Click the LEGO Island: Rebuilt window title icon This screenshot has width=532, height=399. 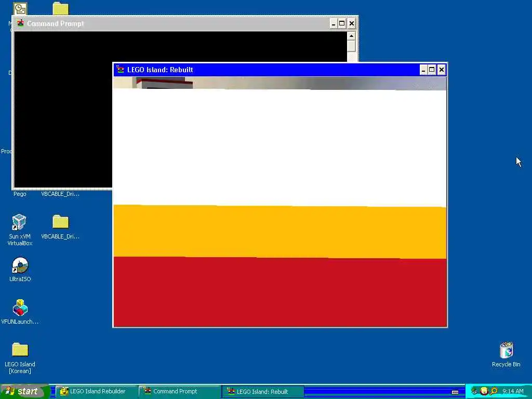coord(120,70)
